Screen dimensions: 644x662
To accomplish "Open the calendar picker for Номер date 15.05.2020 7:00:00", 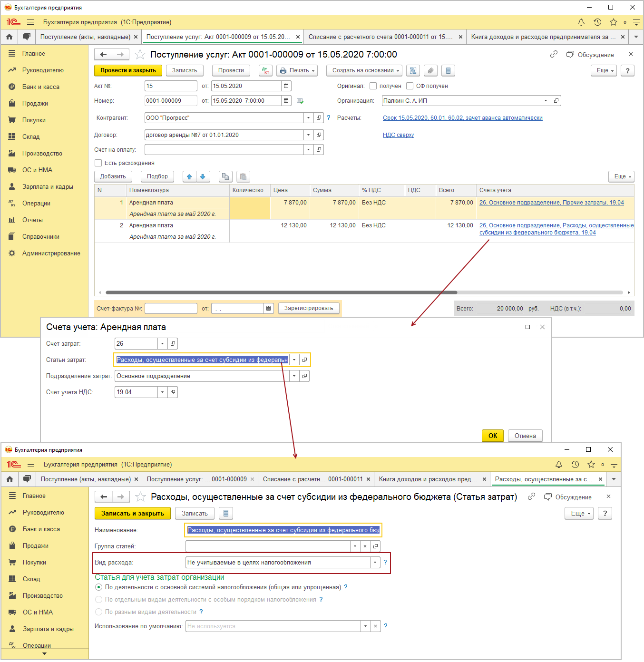I will [286, 101].
